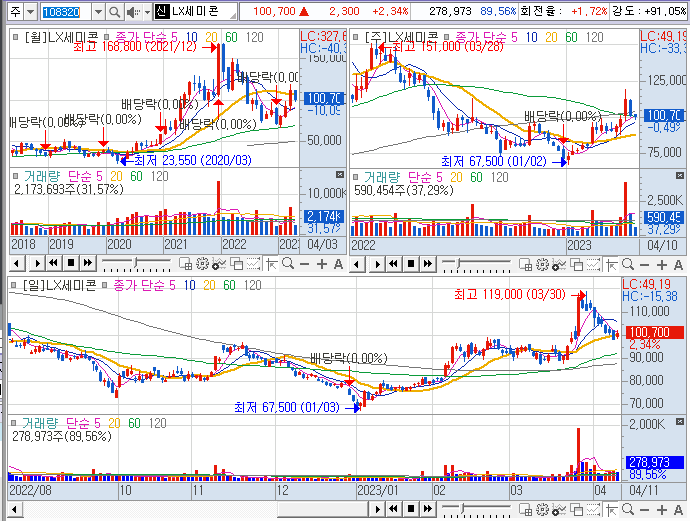Image resolution: width=690 pixels, height=521 pixels.
Task: Open the stock code search magnifier
Action: point(114,12)
